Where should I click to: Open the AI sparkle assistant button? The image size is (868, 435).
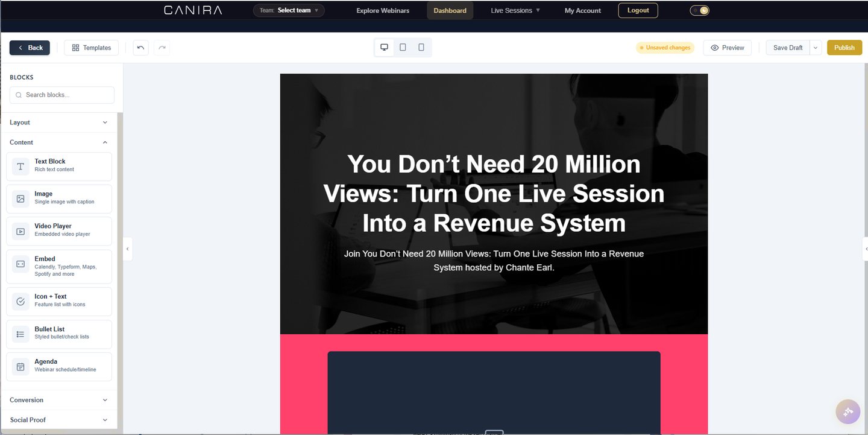[848, 412]
